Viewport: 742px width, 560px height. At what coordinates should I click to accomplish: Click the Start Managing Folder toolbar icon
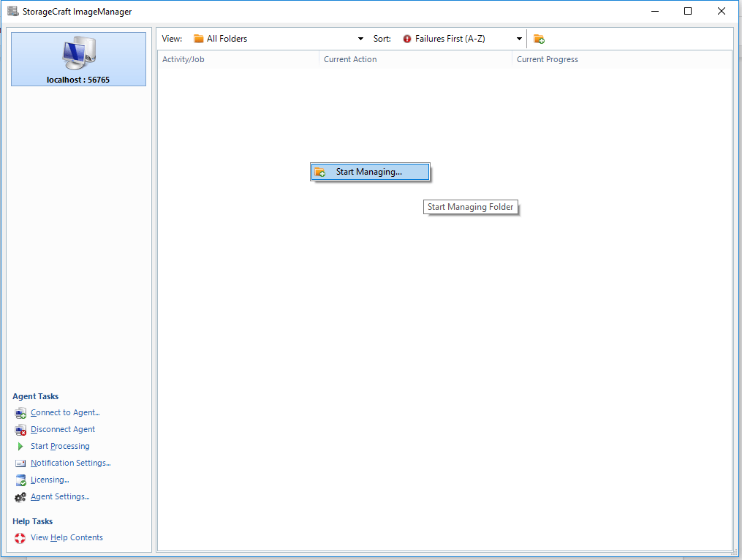539,38
